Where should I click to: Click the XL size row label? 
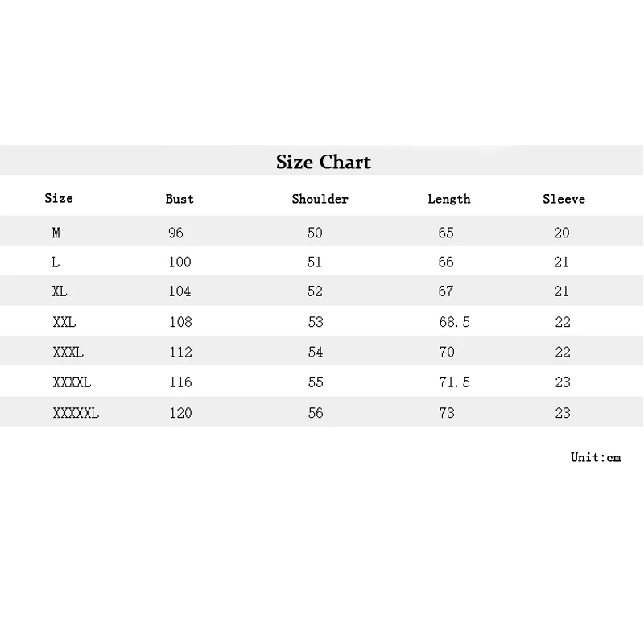click(60, 291)
